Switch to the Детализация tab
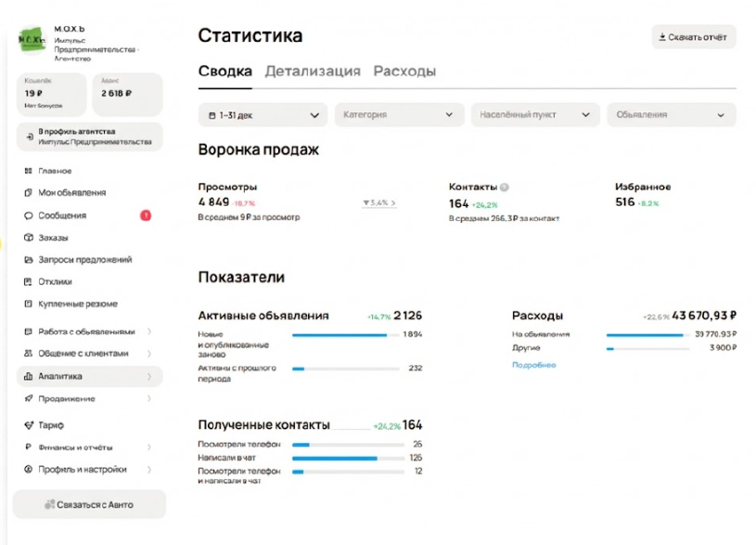The height and width of the screenshot is (545, 756). (313, 71)
